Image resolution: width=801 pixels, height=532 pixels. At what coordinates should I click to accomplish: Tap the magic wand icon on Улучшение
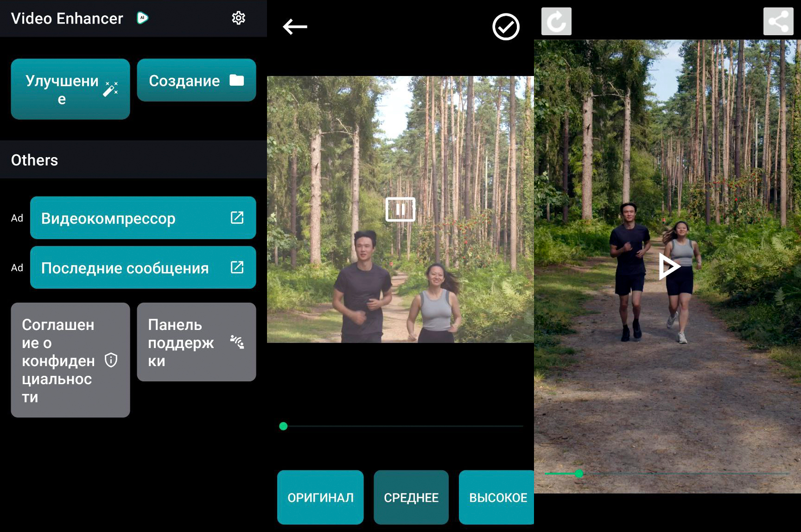110,89
